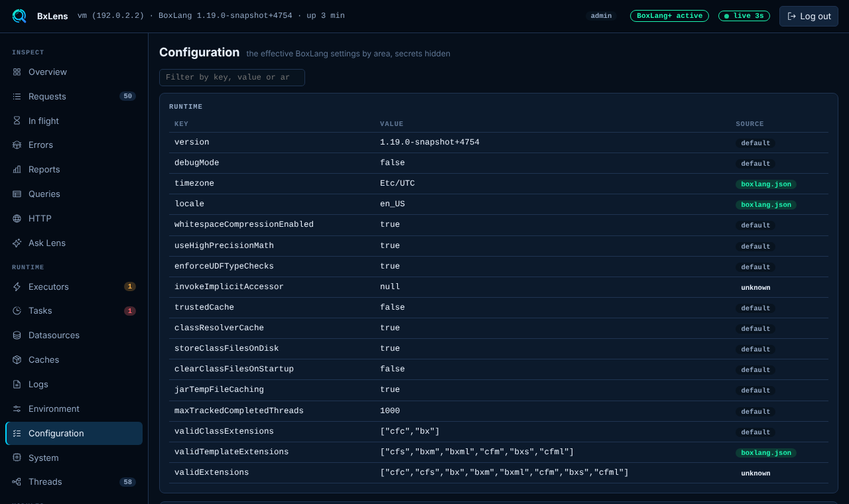Click the System chip icon
The height and width of the screenshot is (504, 849).
coord(17,458)
